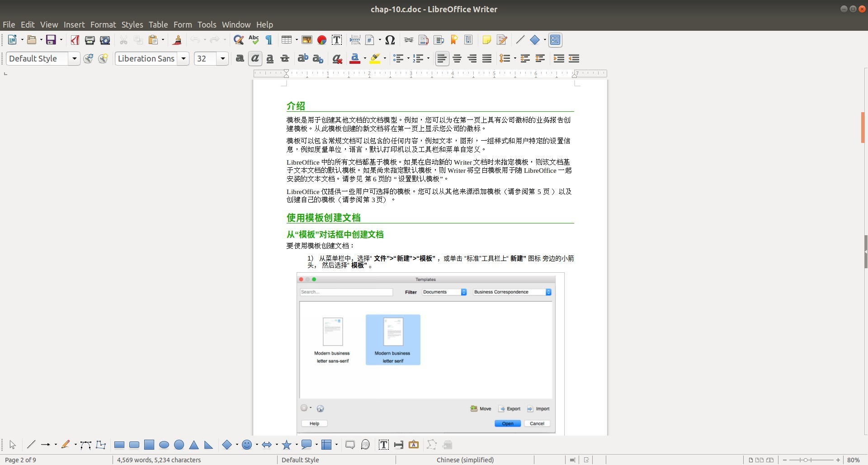The height and width of the screenshot is (465, 868).
Task: Toggle formatting marks pilcrow icon
Action: 269,40
